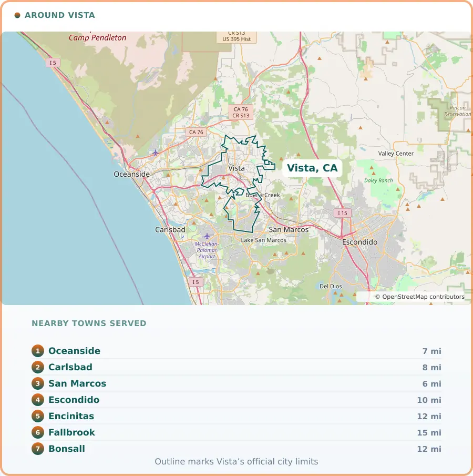Screen dimensions: 473x476
Task: Click the numbered badge 4 beside Escondido
Action: click(x=38, y=400)
